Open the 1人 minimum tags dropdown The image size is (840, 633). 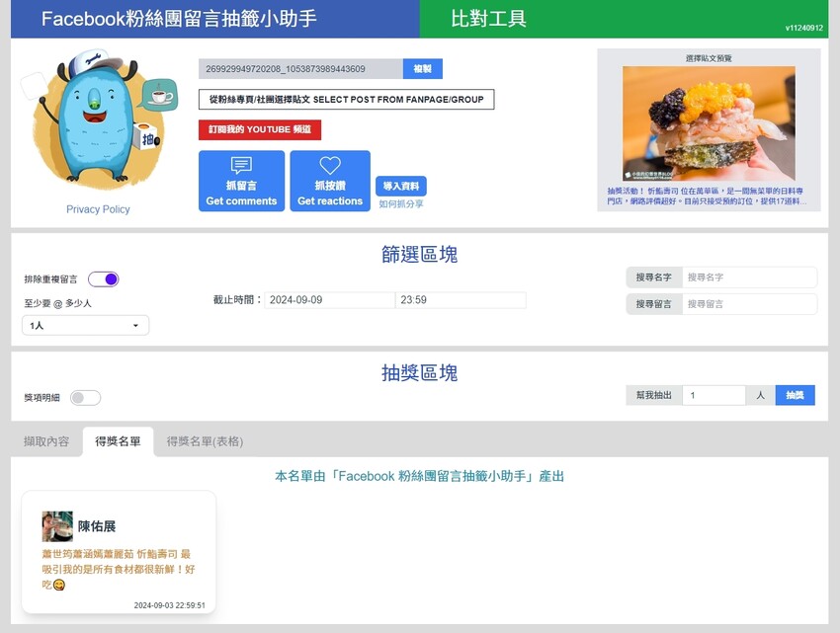point(85,325)
